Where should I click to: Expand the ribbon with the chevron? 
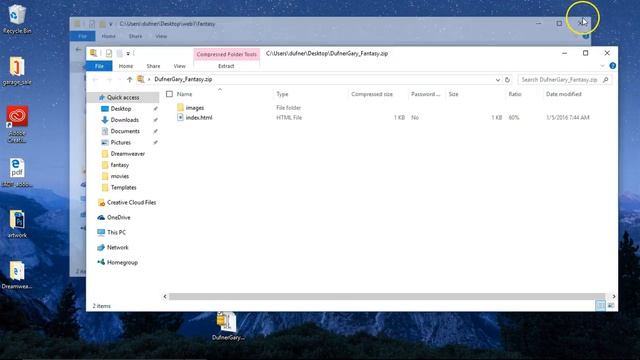(x=602, y=66)
